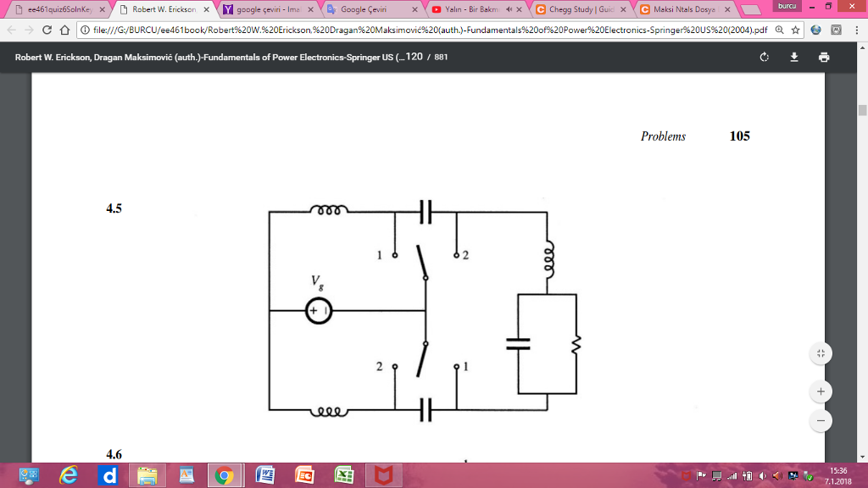Screen dimensions: 868x488
Task: Reload the current page
Action: point(47,30)
